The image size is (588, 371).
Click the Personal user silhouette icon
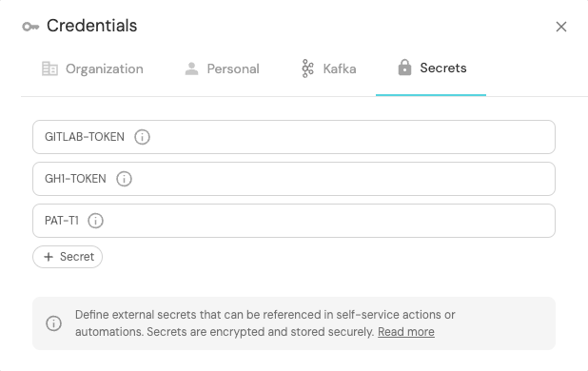(x=191, y=68)
